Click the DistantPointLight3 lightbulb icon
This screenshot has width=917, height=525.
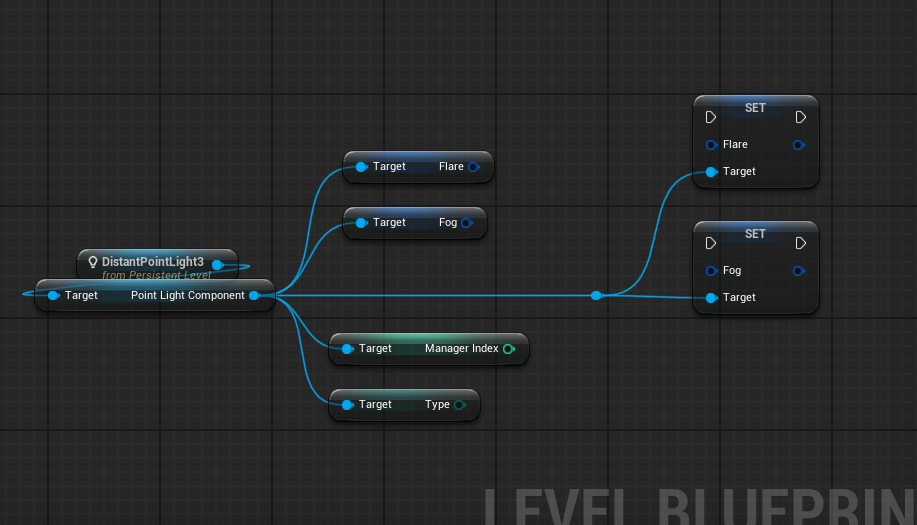click(92, 262)
